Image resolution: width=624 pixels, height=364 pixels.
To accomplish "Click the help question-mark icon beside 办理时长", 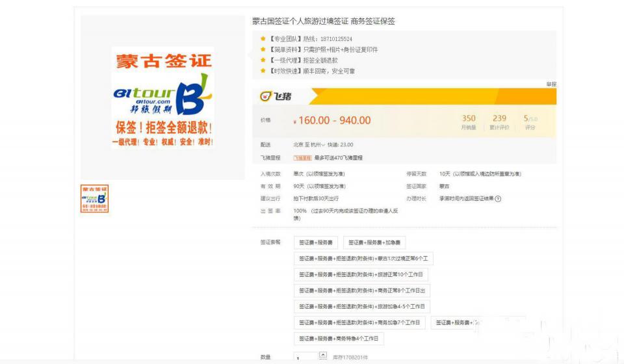I will (499, 199).
